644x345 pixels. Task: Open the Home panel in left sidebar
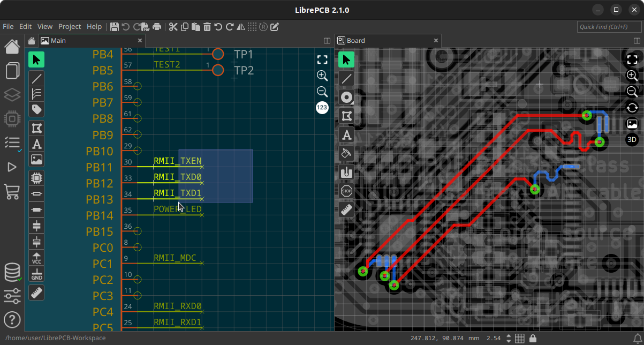[x=12, y=47]
